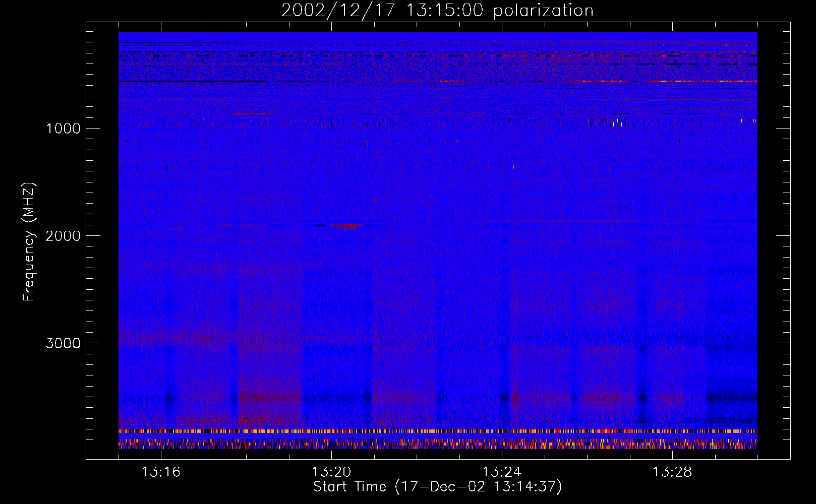This screenshot has height=504, width=816.
Task: Click the 13:16 time tick label
Action: click(x=161, y=472)
